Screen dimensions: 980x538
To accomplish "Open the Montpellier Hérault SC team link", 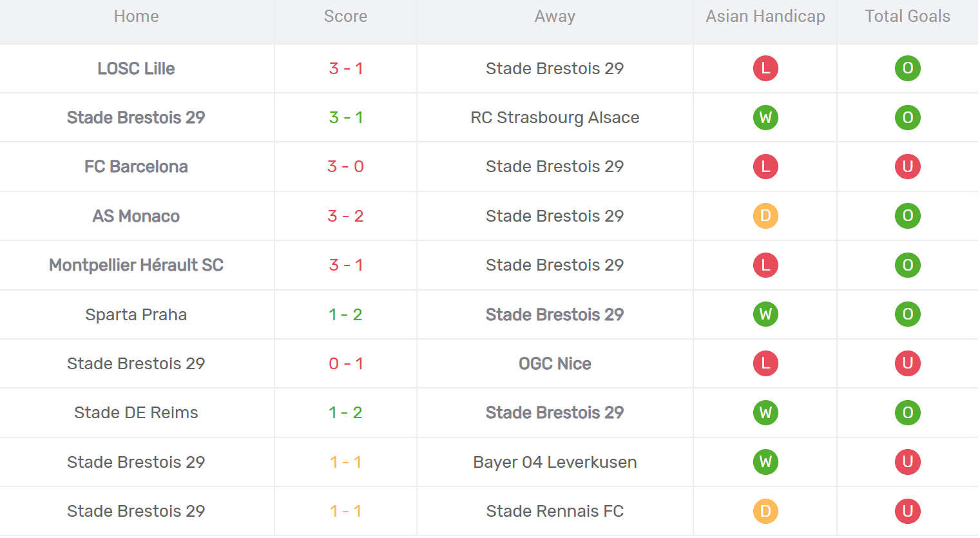I will click(136, 265).
